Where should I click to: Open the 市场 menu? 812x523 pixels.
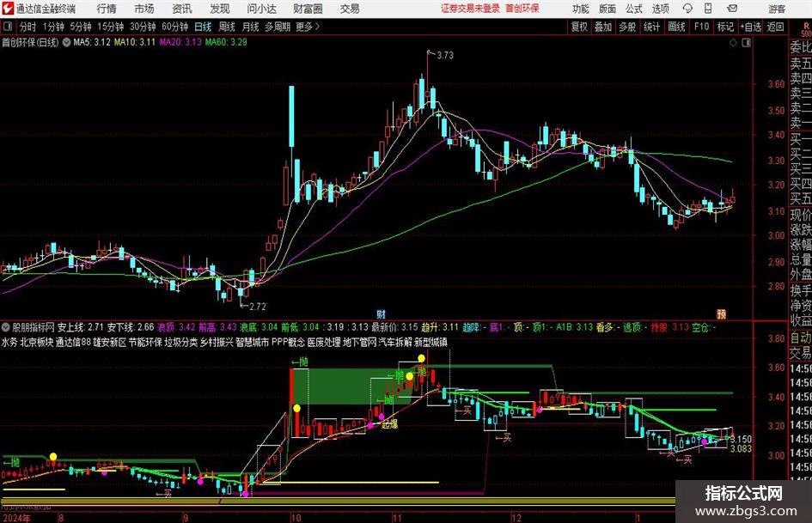point(144,9)
